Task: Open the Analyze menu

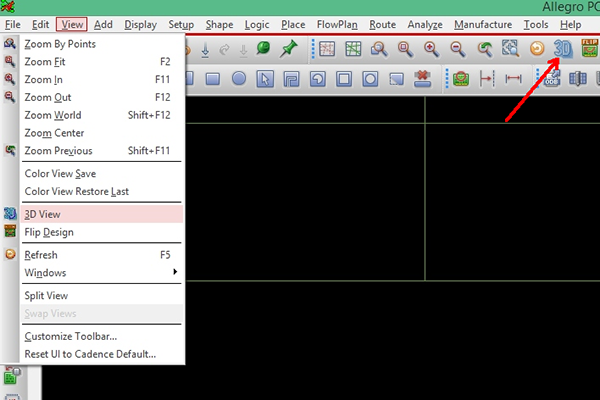Action: pos(425,24)
